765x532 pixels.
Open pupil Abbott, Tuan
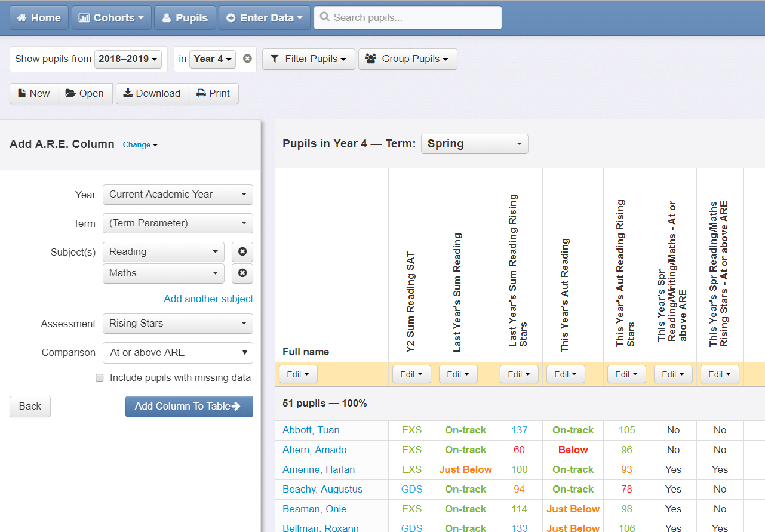click(311, 430)
